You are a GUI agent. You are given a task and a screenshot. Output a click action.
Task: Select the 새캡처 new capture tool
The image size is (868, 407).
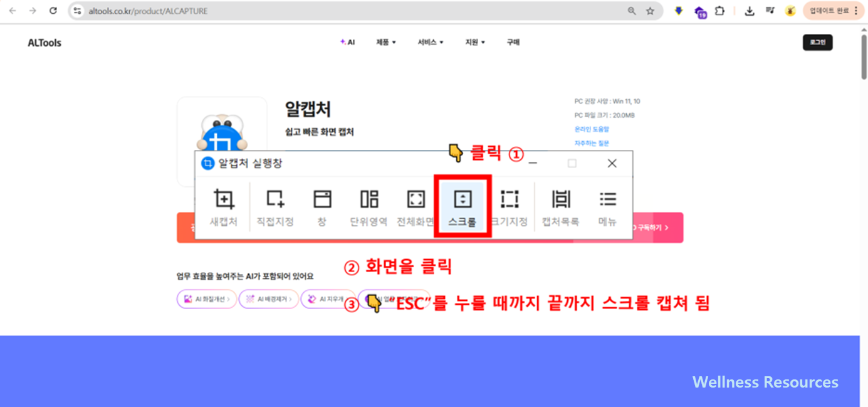(x=224, y=208)
